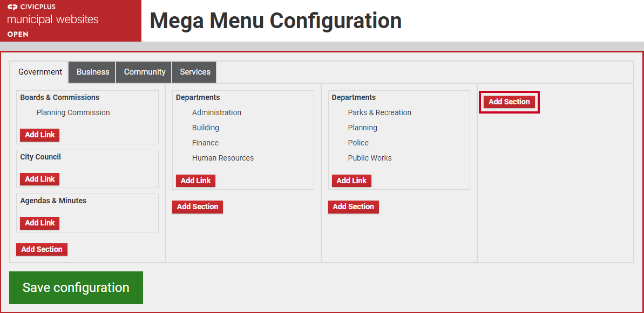The image size is (644, 313).
Task: Open the Services tab
Action: 195,72
